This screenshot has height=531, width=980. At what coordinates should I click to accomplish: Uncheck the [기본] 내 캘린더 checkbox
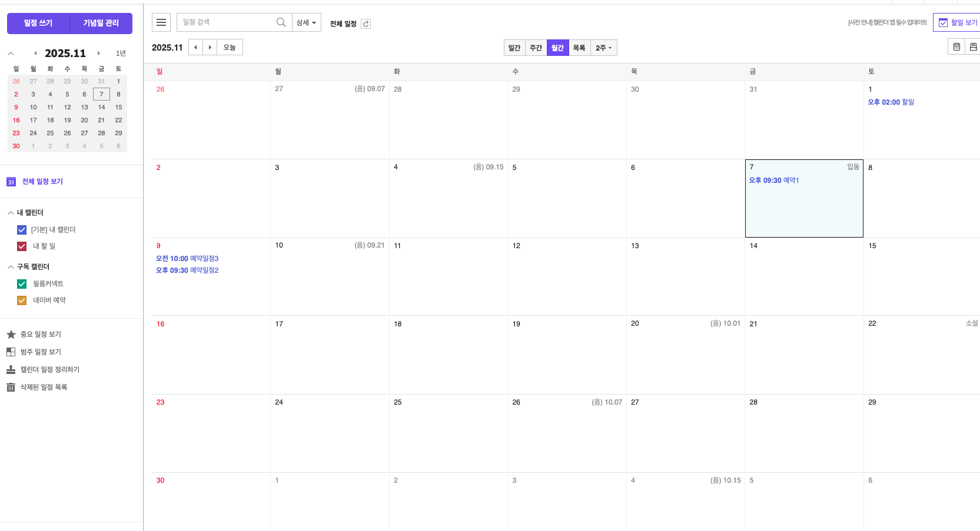(22, 230)
